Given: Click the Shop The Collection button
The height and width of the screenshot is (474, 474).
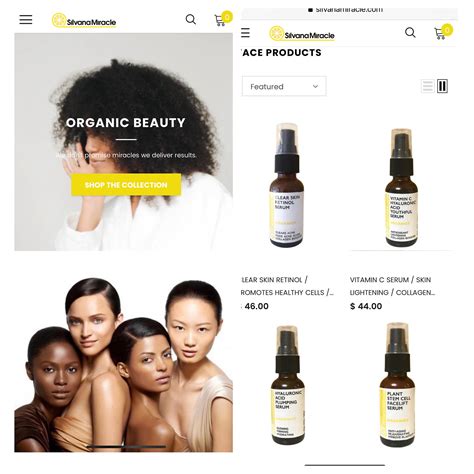Looking at the screenshot, I should pyautogui.click(x=126, y=185).
